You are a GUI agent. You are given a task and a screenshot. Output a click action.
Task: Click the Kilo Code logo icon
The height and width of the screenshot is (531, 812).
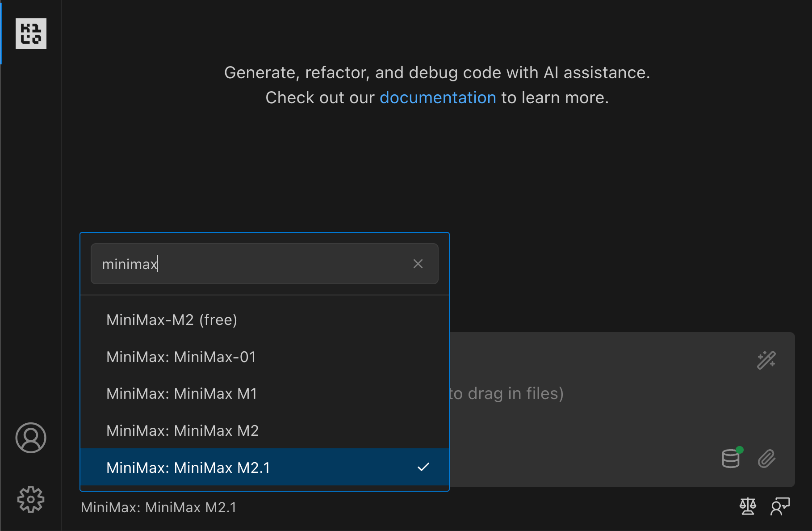[x=31, y=34]
